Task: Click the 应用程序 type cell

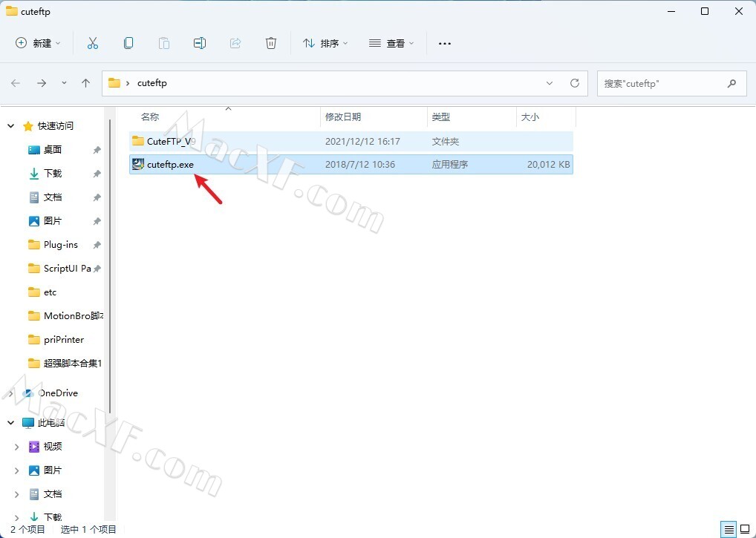Action: click(449, 164)
